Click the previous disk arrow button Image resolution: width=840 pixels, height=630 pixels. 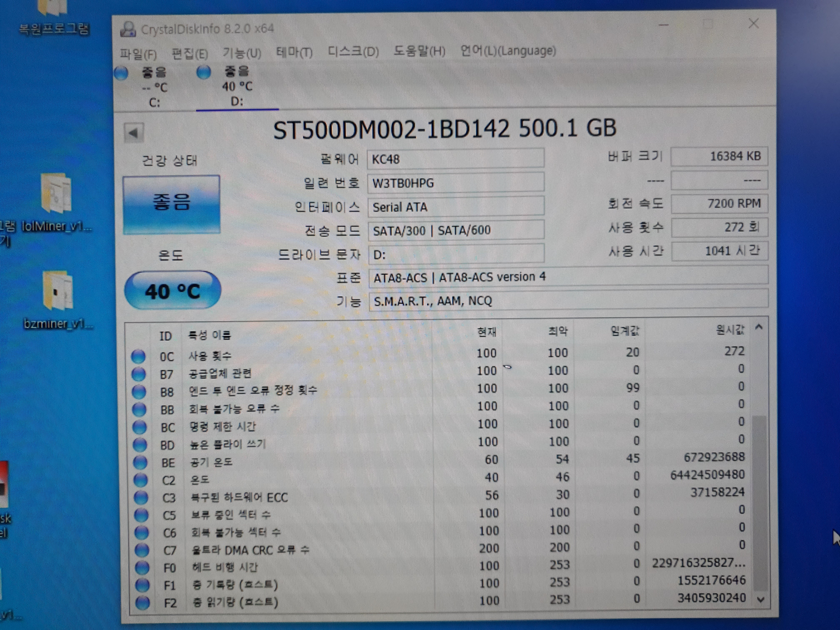pyautogui.click(x=134, y=133)
